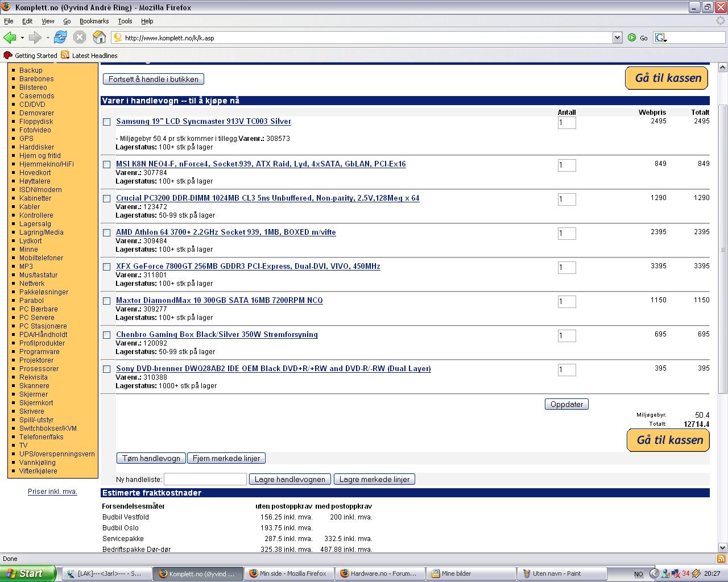This screenshot has width=728, height=582.
Task: Click Lagre handlevognen button
Action: 290,479
